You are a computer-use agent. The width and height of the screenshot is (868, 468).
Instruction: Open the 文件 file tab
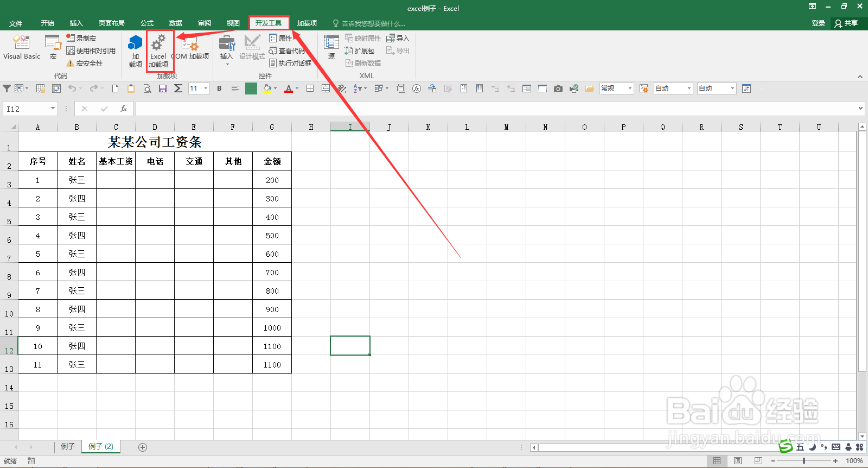(16, 23)
